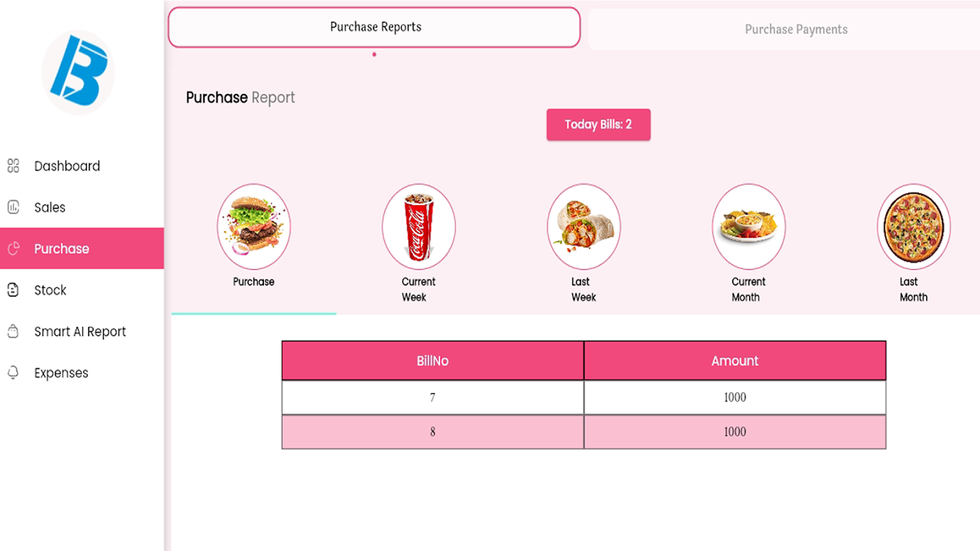980x551 pixels.
Task: Click the Purchase pie icon in sidebar
Action: pyautogui.click(x=13, y=249)
